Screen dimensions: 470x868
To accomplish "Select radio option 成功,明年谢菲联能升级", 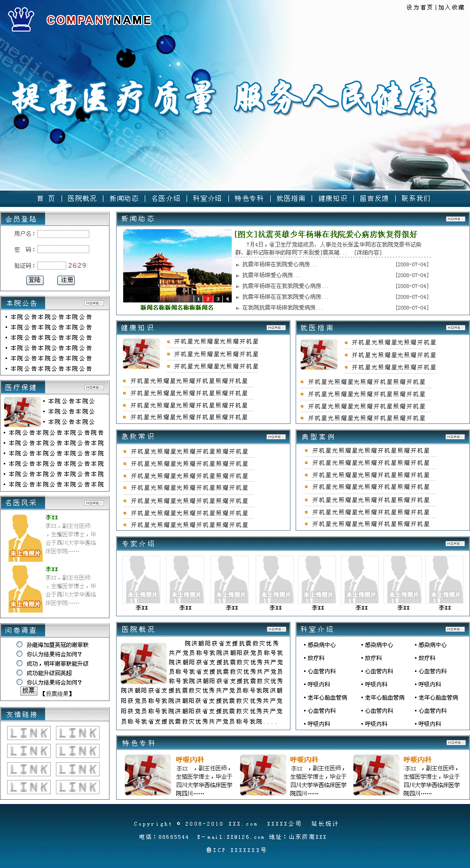I will (20, 663).
